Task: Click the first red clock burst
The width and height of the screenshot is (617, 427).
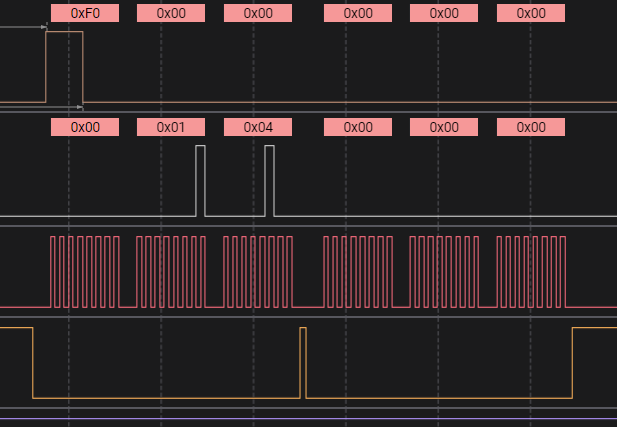Action: click(x=85, y=272)
